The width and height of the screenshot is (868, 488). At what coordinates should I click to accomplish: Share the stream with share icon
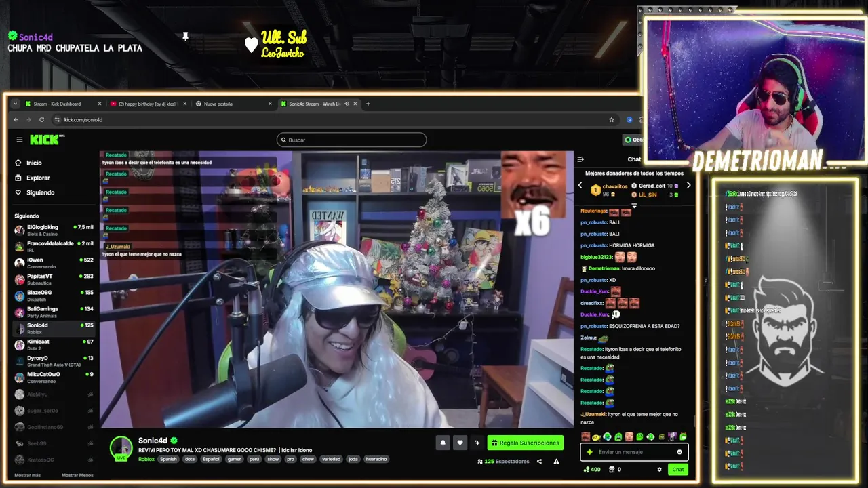click(539, 462)
